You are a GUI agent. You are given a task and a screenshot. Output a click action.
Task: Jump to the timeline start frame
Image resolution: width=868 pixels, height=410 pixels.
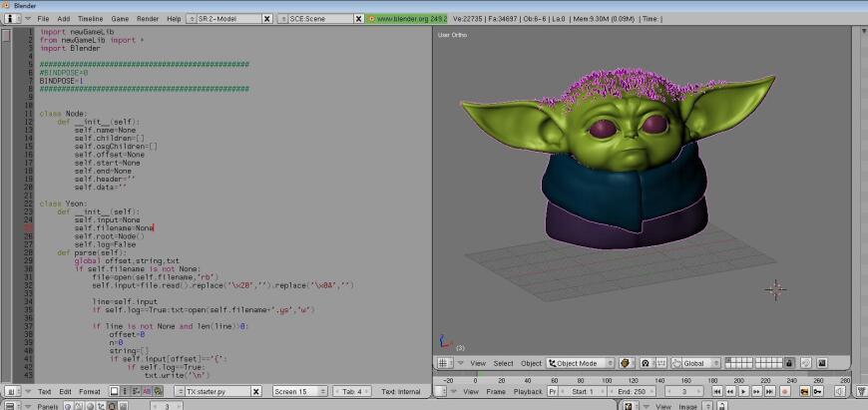point(716,392)
